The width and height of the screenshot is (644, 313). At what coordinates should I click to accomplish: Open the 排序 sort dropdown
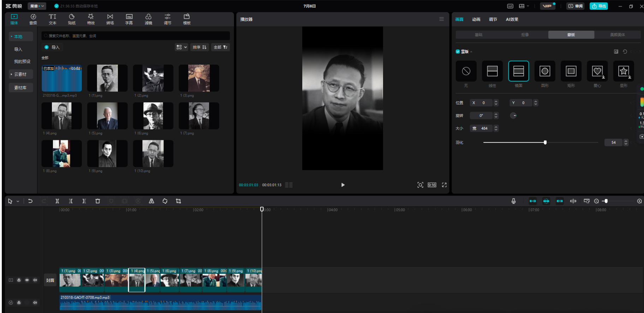coord(199,47)
